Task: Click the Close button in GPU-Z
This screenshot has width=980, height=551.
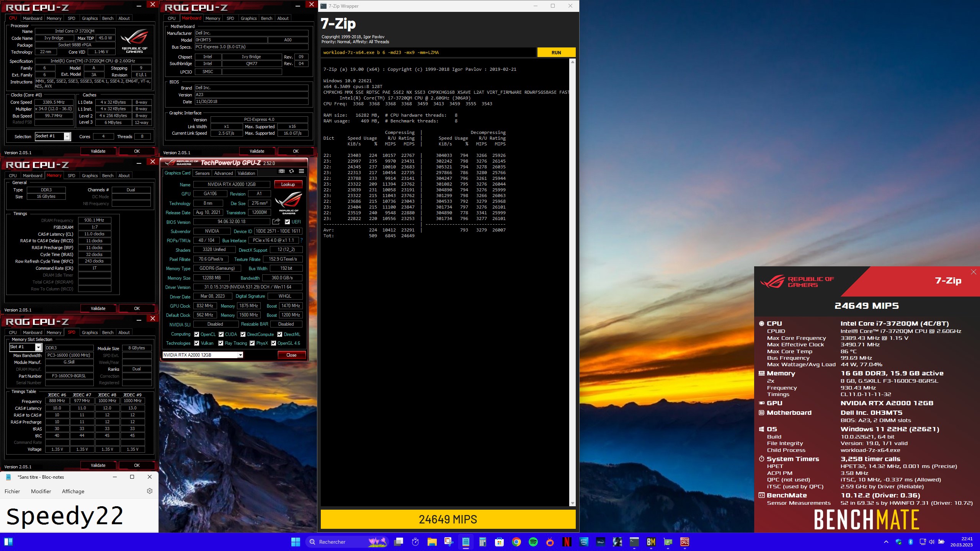Action: (x=291, y=355)
